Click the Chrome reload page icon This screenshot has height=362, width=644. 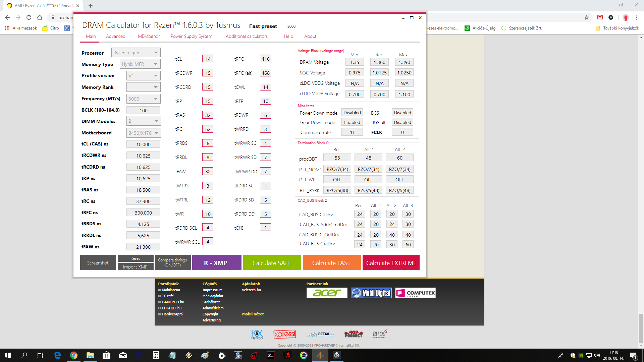(x=29, y=17)
